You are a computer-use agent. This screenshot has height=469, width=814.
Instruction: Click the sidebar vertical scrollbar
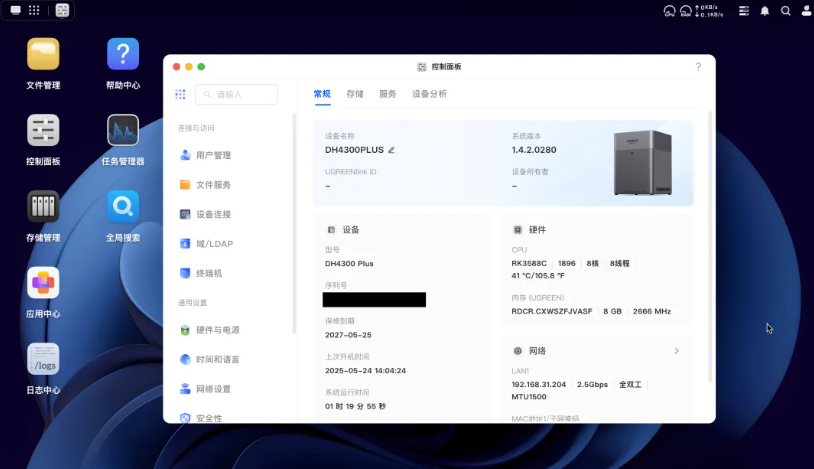(x=294, y=223)
